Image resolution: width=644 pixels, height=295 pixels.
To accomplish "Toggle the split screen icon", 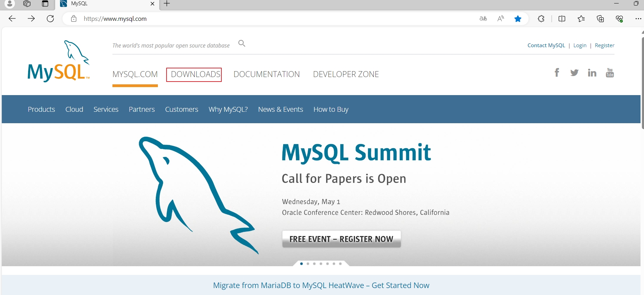I will coord(562,19).
